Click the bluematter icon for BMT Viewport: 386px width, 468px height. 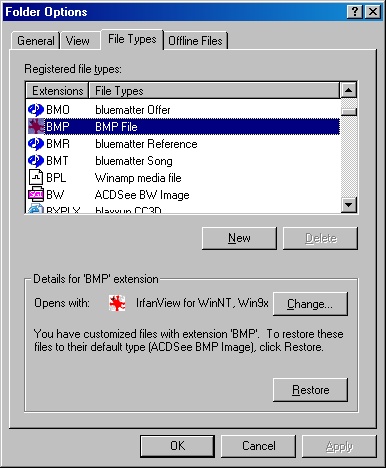click(x=36, y=161)
